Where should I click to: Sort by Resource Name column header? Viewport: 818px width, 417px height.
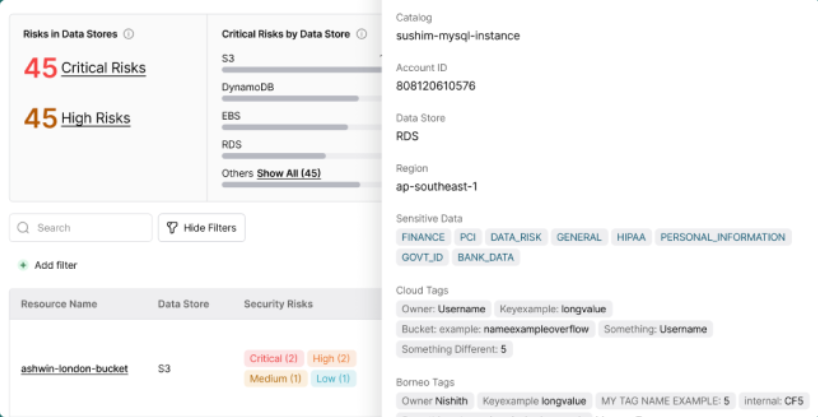click(59, 304)
